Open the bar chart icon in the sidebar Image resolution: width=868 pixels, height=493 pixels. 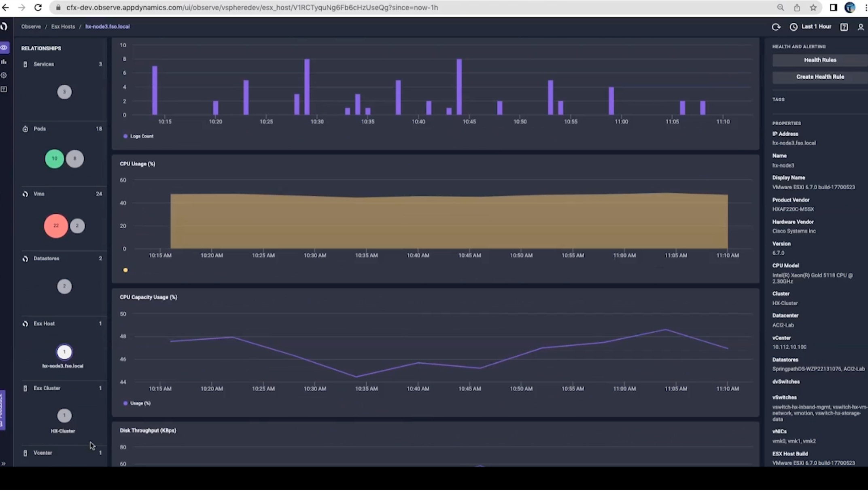(x=4, y=61)
